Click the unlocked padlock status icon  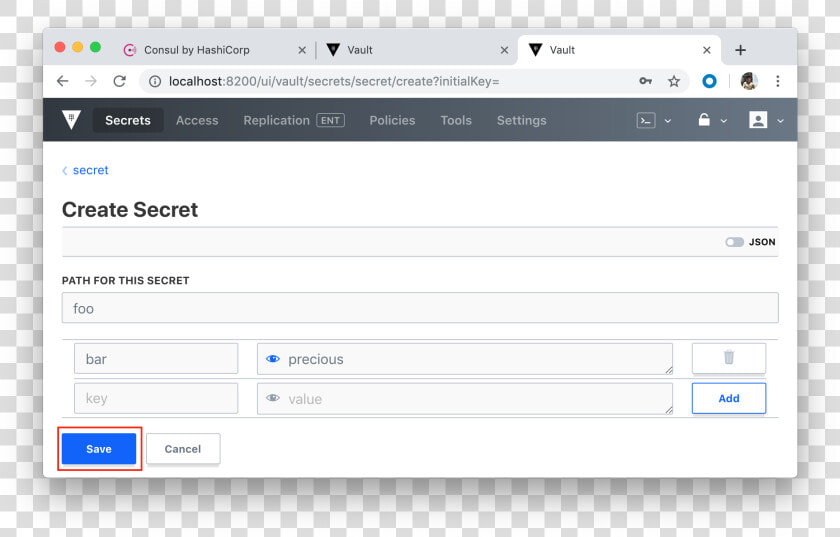click(x=704, y=120)
